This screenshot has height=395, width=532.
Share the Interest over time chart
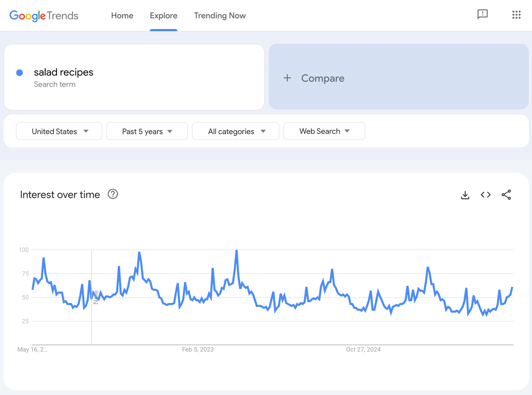(x=506, y=195)
